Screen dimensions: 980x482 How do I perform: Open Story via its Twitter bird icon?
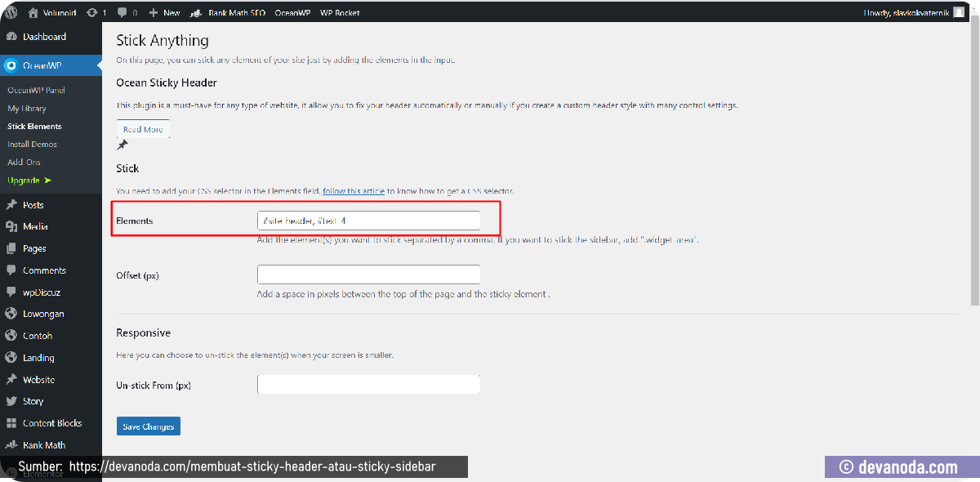(x=11, y=401)
